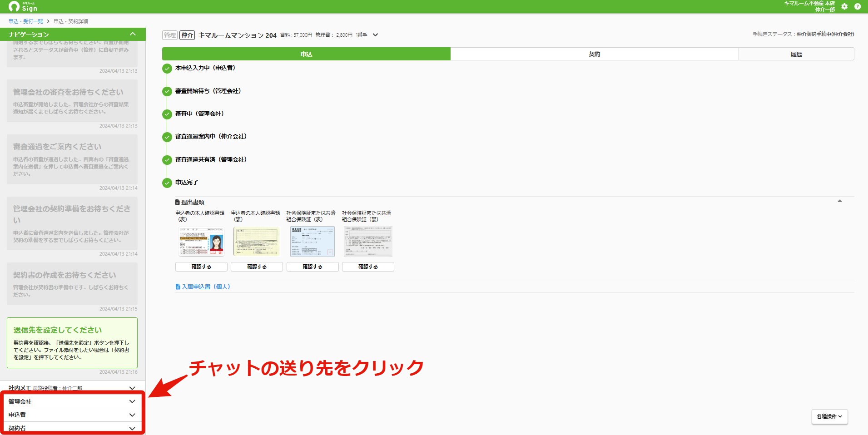Collapse the ナビゲーション panel
Viewport: 868px width, 435px height.
point(133,34)
